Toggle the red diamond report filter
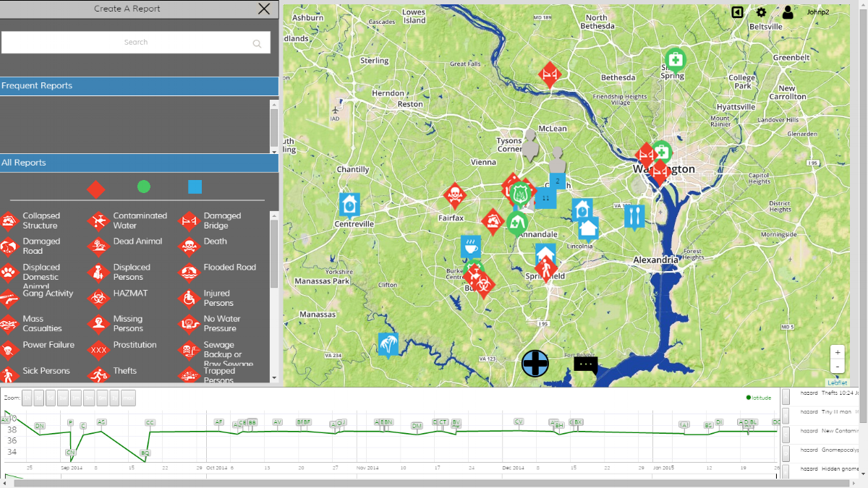The width and height of the screenshot is (868, 488). pos(96,188)
